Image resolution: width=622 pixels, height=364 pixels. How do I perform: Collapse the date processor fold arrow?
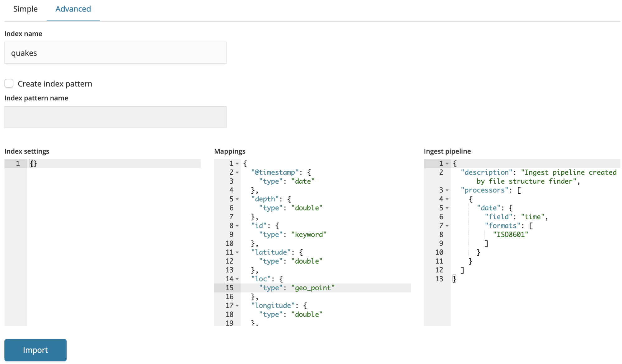click(x=447, y=208)
